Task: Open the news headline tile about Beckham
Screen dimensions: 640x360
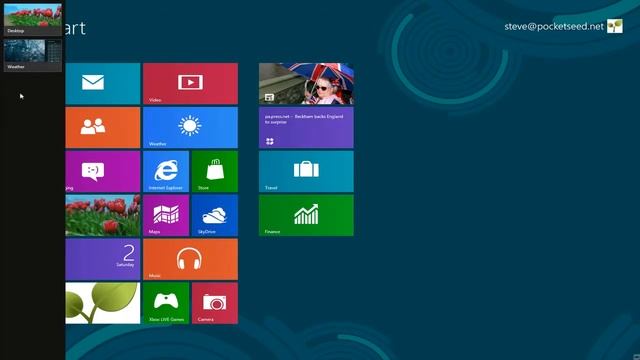Action: [306, 127]
